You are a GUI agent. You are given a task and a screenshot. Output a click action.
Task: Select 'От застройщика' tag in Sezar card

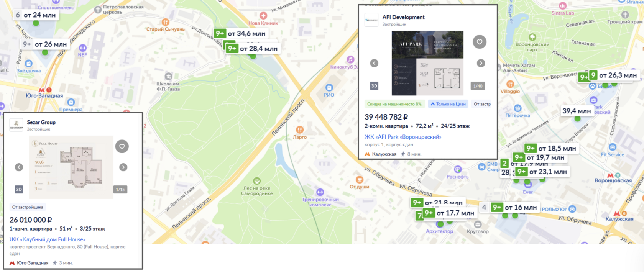pos(28,207)
